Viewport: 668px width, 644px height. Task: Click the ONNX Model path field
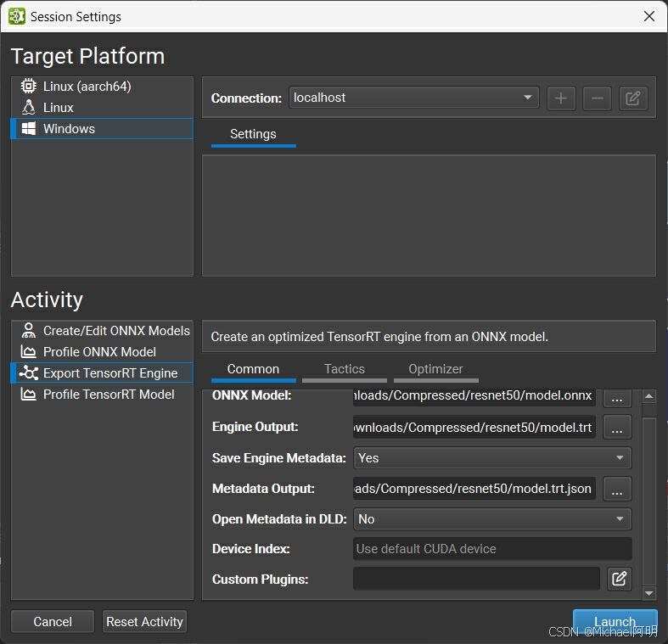474,396
